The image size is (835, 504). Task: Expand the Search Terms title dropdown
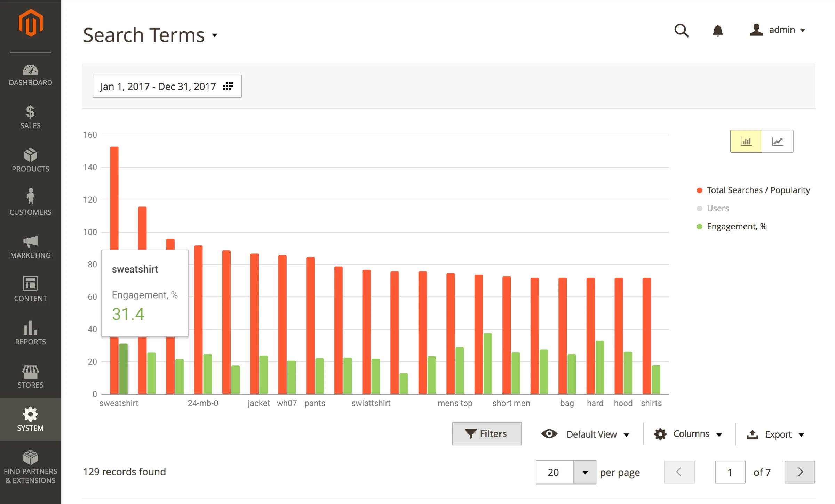[x=215, y=35]
